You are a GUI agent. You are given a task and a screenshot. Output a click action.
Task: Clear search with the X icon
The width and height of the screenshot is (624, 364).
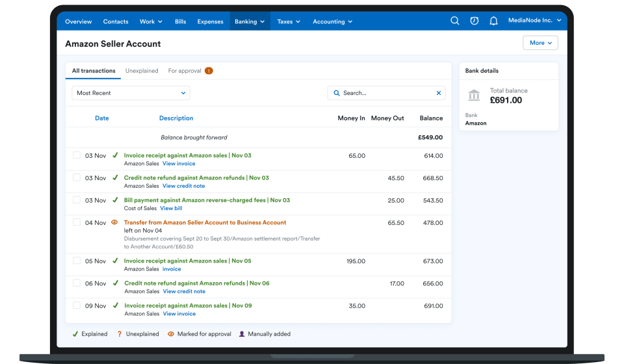439,93
